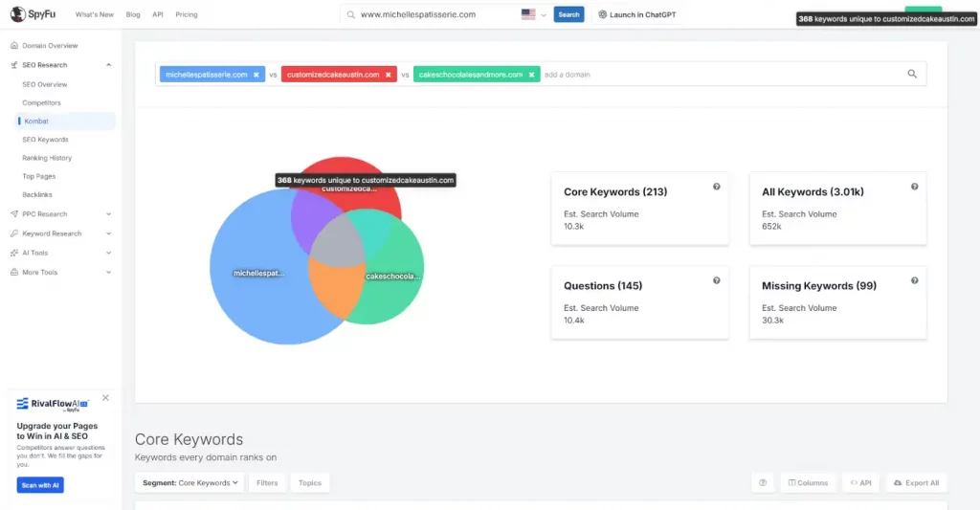Image resolution: width=980 pixels, height=510 pixels.
Task: Remove michellespatisserie.com domain tag
Action: 256,75
